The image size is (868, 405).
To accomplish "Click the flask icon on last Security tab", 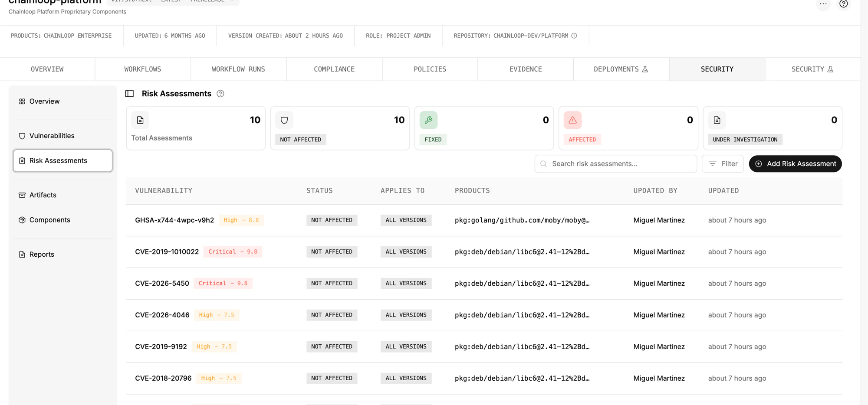I will (x=830, y=69).
